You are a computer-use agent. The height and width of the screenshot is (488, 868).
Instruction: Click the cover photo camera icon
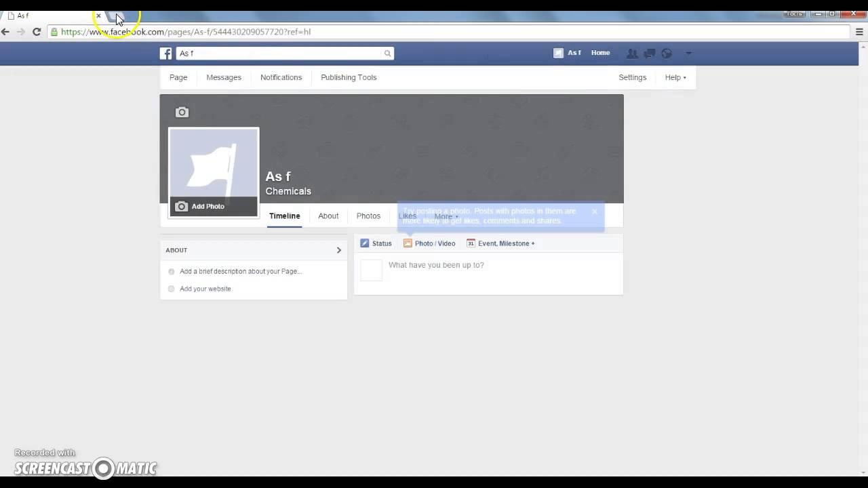[x=182, y=113]
